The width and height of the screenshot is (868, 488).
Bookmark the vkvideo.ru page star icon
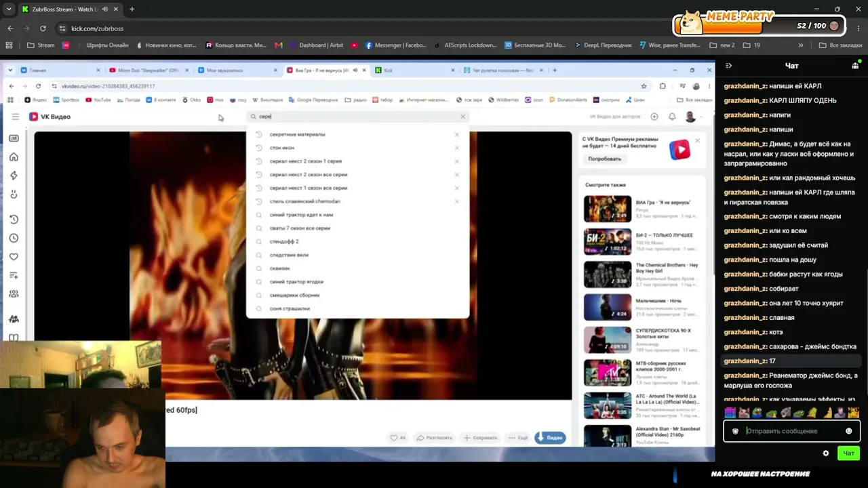[x=644, y=86]
